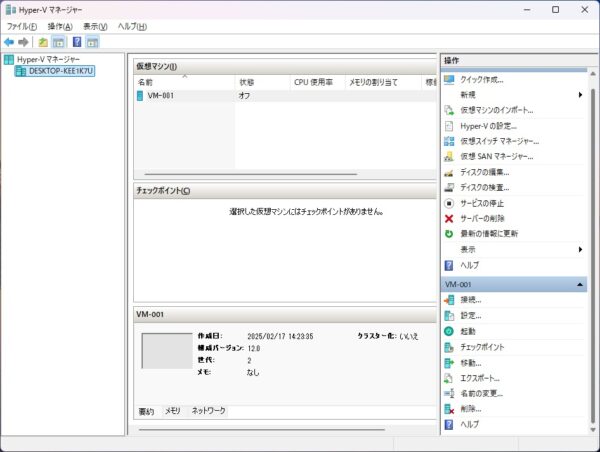Open the ヘルプ menu in menu bar
This screenshot has width=600, height=452.
point(132,26)
